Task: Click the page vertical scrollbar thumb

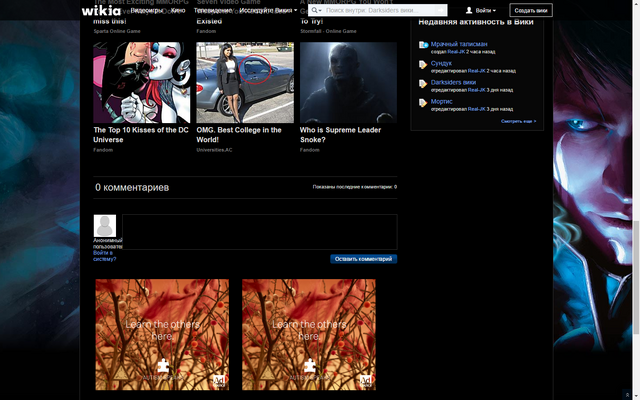Action: (x=636, y=277)
